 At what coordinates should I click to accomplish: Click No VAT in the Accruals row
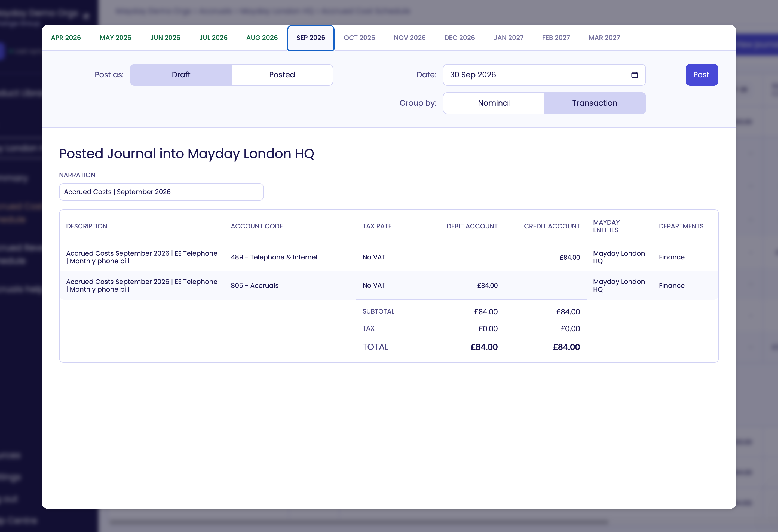[373, 286]
